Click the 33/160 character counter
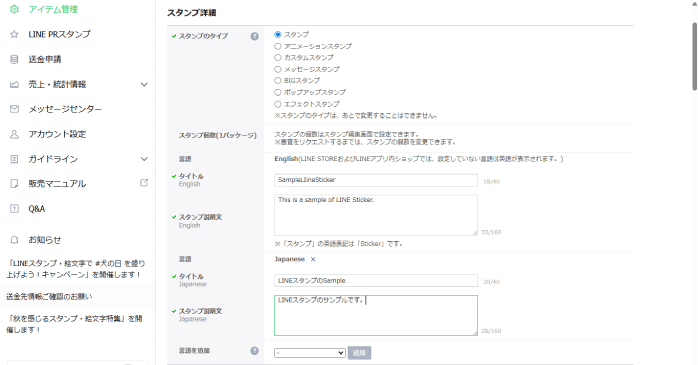This screenshot has height=365, width=698. 491,232
